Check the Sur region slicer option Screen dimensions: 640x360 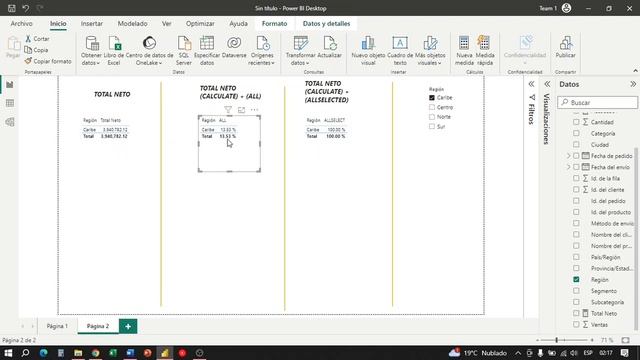pyautogui.click(x=432, y=127)
